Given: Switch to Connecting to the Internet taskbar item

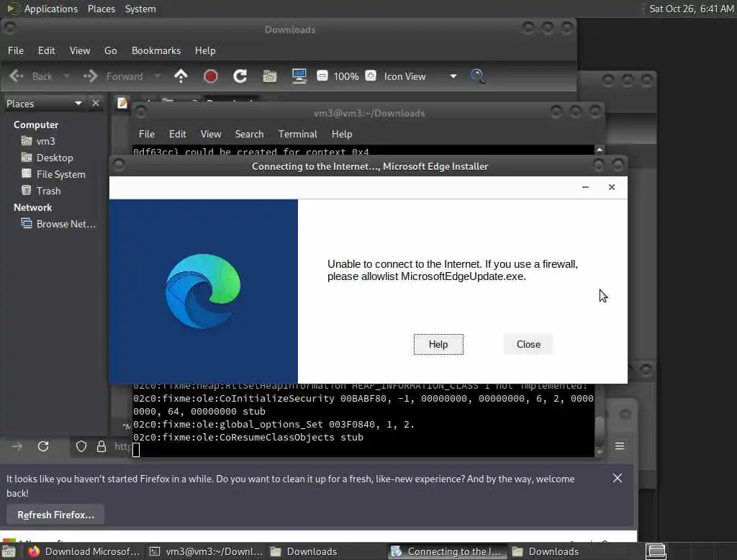Looking at the screenshot, I should [x=448, y=551].
